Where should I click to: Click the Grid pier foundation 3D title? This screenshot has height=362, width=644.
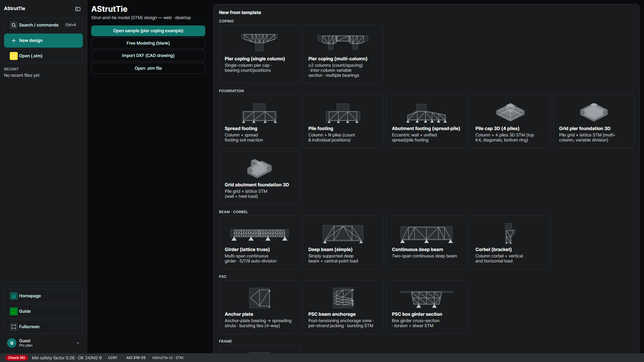click(x=585, y=128)
